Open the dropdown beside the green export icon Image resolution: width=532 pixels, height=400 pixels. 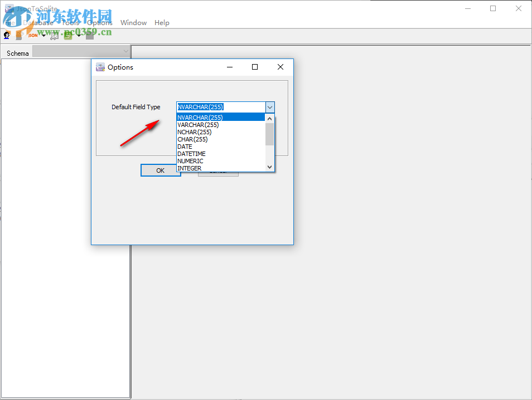[x=78, y=35]
